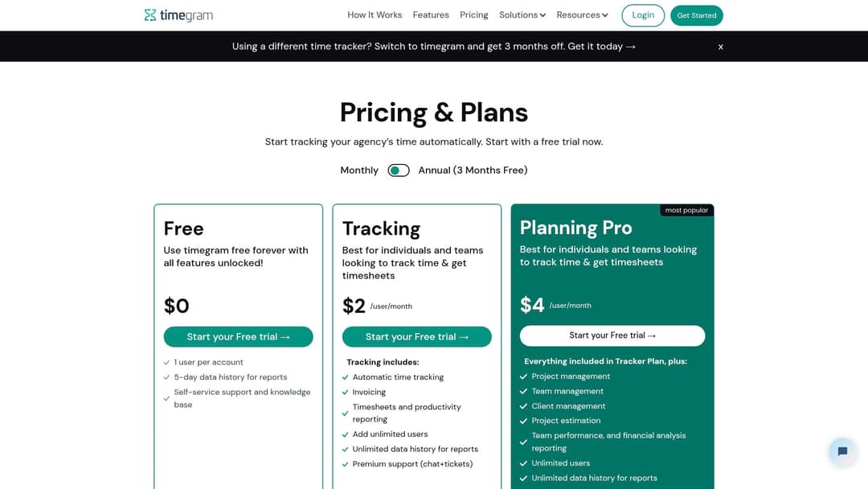Click the checkmark next to 1 user per account
The width and height of the screenshot is (868, 489).
[x=166, y=362]
